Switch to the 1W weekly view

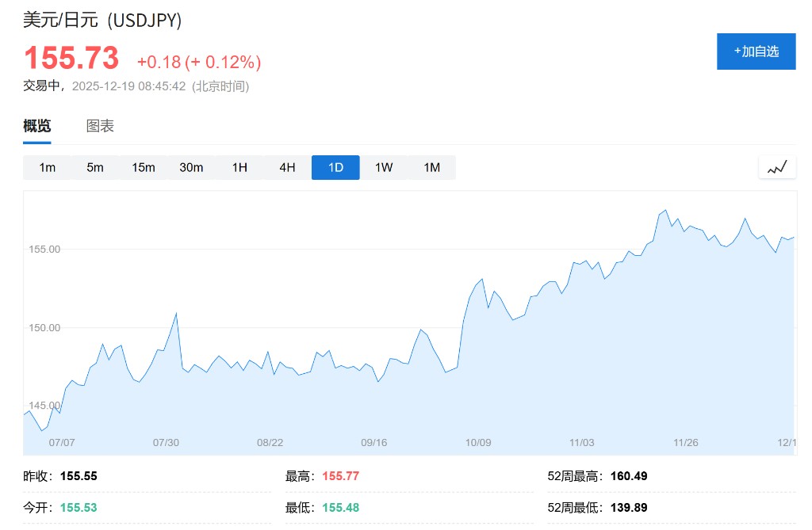[x=384, y=167]
